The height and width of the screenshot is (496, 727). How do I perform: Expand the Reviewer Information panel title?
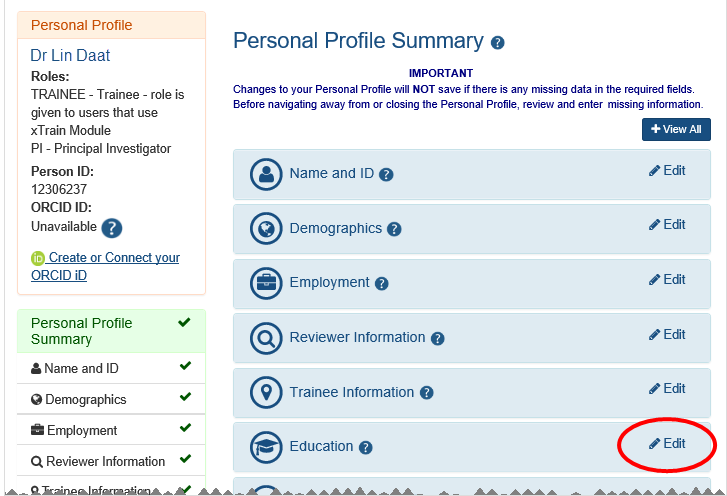[x=357, y=337]
